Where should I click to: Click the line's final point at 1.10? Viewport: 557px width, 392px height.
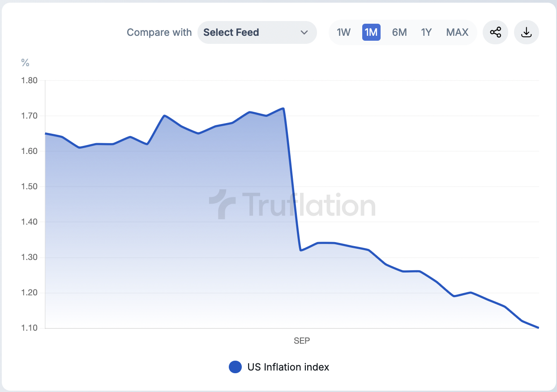click(538, 328)
